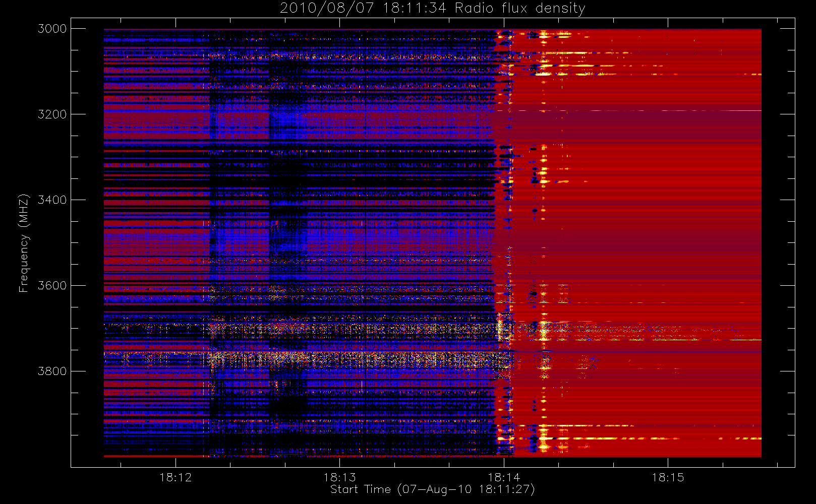Click the 18:13 time tick label
This screenshot has height=504, width=816.
(339, 477)
